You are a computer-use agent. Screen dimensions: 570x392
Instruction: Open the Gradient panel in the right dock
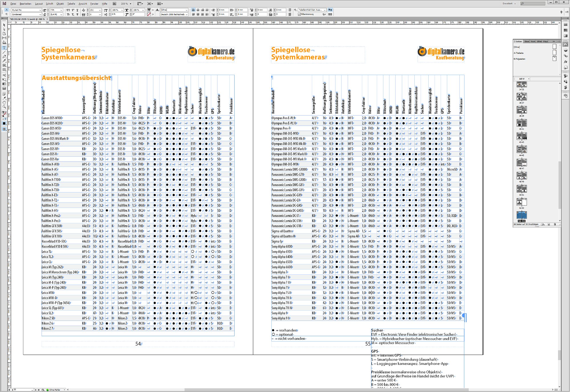coord(565,36)
